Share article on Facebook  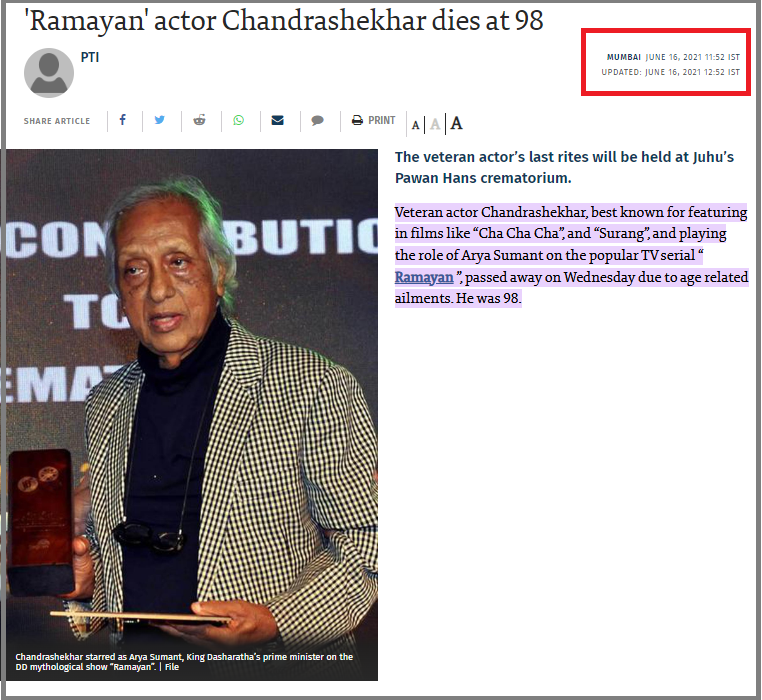tap(123, 120)
